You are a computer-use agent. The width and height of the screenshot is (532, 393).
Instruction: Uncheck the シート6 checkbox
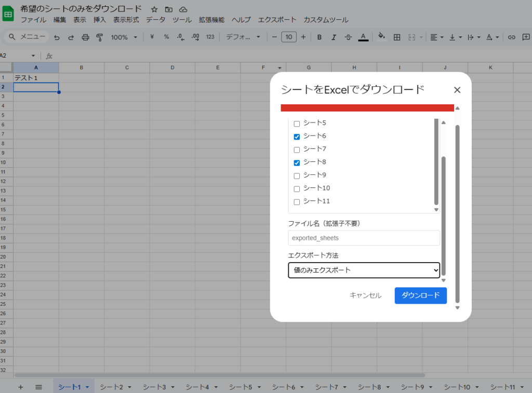[x=297, y=137]
